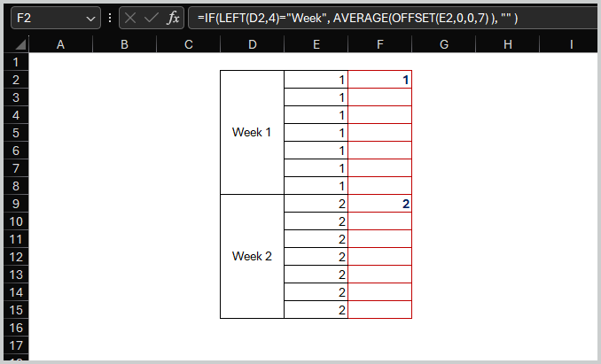Click the Enter checkmark icon in formula bar

[x=152, y=18]
